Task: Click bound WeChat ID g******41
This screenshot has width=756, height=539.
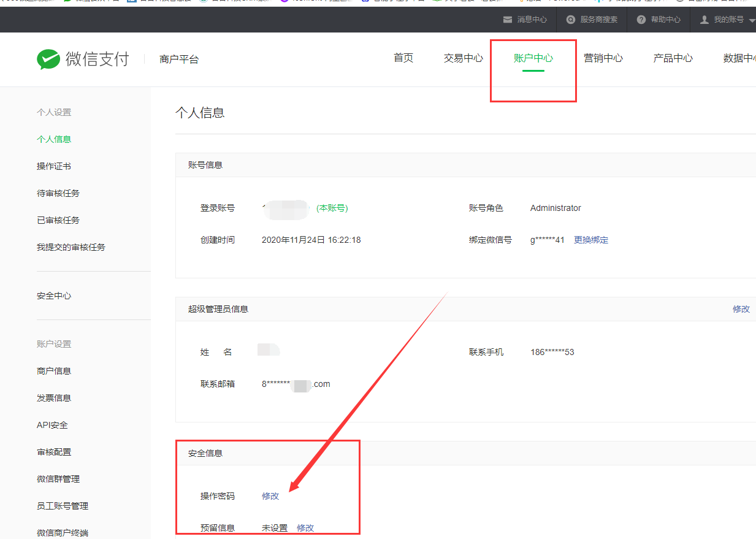Action: 548,240
